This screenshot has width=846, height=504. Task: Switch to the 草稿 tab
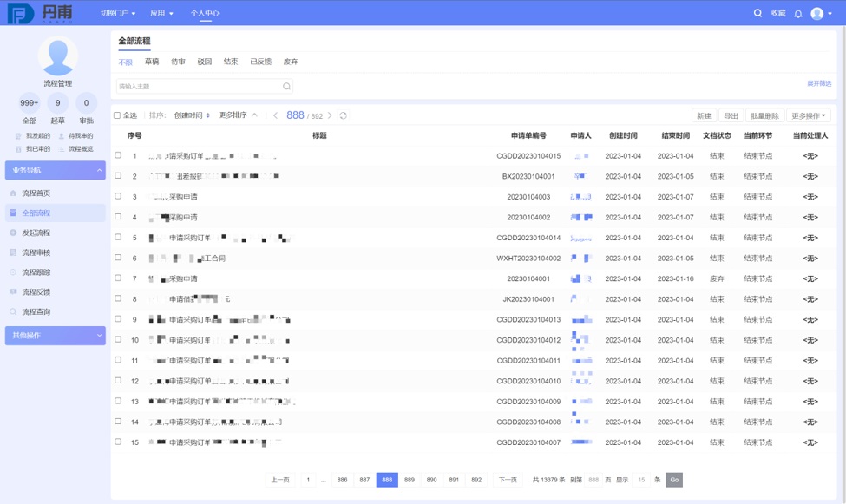click(x=152, y=62)
